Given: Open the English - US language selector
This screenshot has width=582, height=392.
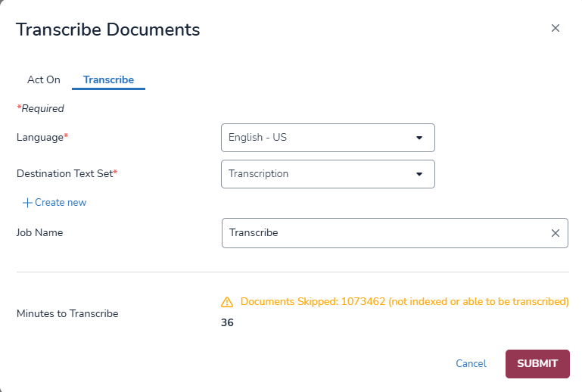Looking at the screenshot, I should click(x=318, y=138).
